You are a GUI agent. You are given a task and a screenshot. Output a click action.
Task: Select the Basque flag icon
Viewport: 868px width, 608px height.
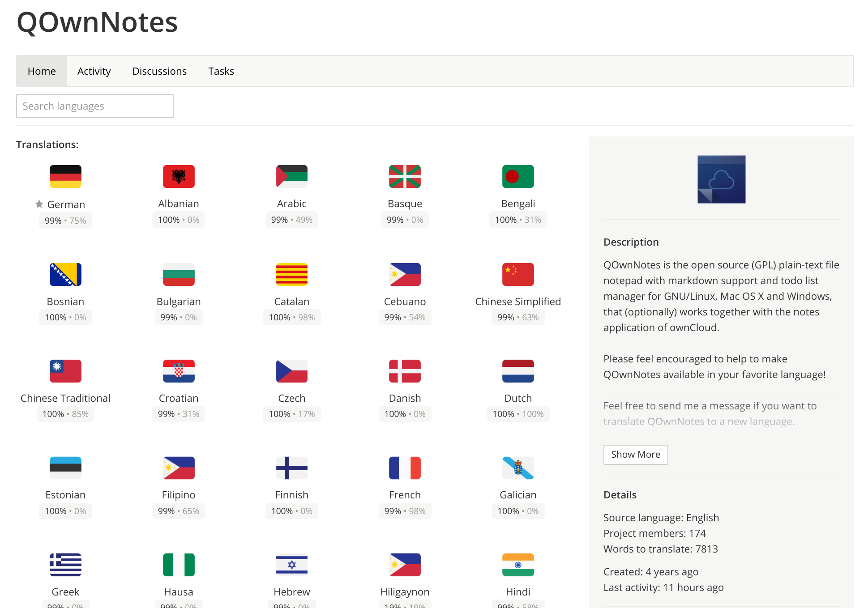405,176
